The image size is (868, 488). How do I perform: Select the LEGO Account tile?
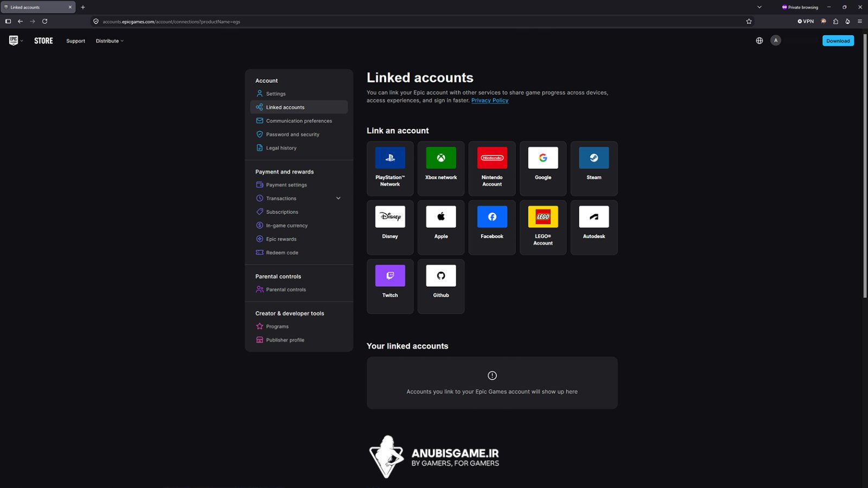[x=543, y=228]
